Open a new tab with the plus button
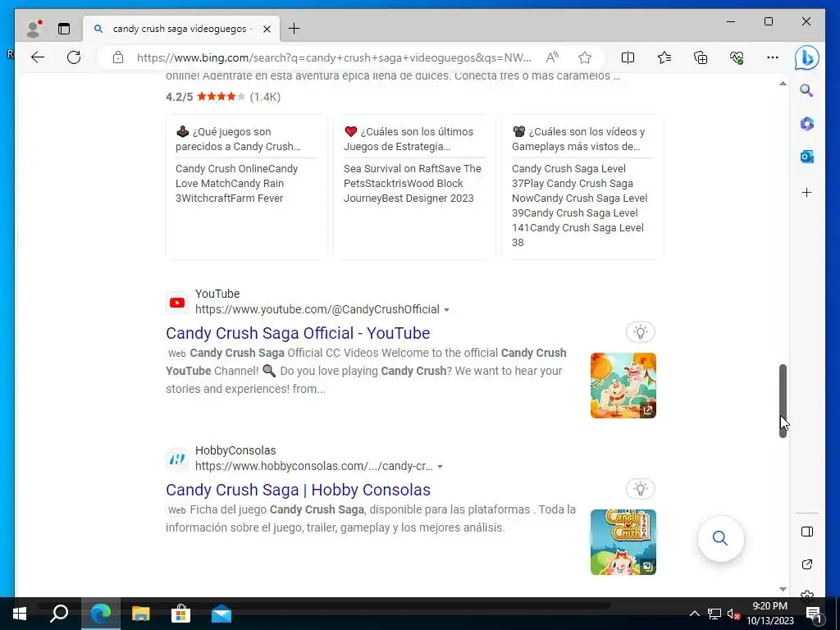The height and width of the screenshot is (630, 840). tap(294, 29)
